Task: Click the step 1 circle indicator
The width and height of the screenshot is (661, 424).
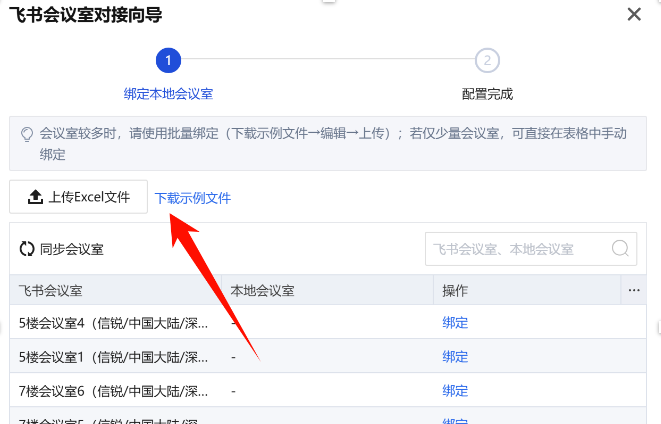Action: coord(168,61)
